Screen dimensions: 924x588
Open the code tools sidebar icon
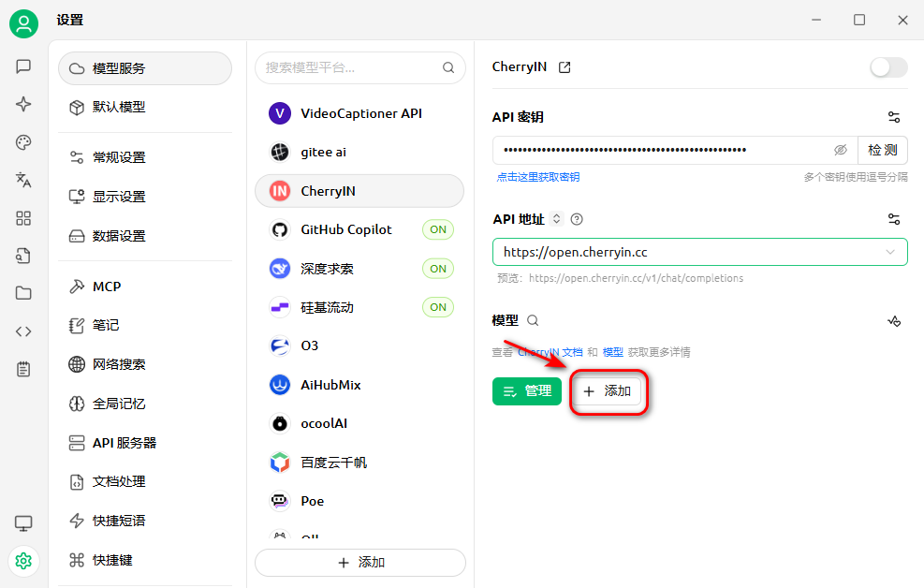tap(23, 331)
